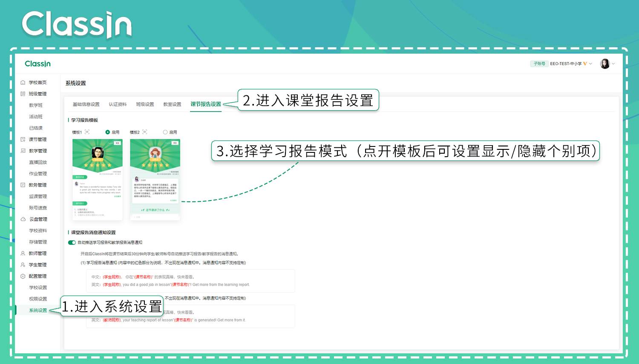The height and width of the screenshot is (364, 639).
Task: Expand the EEO-TEST-中小学 school dropdown arrow
Action: point(590,64)
